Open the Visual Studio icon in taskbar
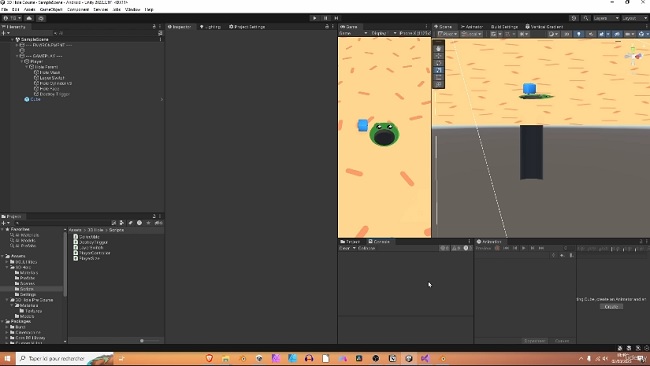 point(425,359)
